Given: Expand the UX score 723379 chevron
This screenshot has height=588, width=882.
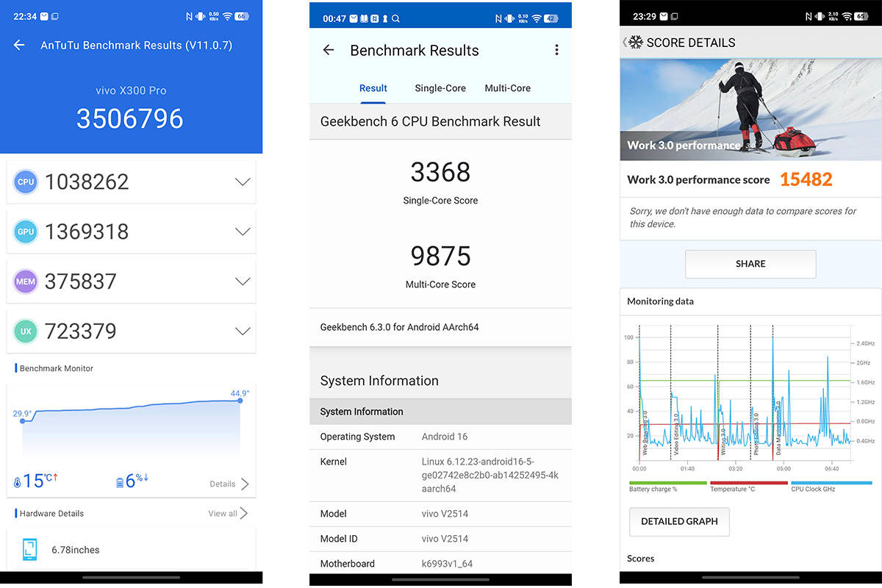Looking at the screenshot, I should point(243,331).
